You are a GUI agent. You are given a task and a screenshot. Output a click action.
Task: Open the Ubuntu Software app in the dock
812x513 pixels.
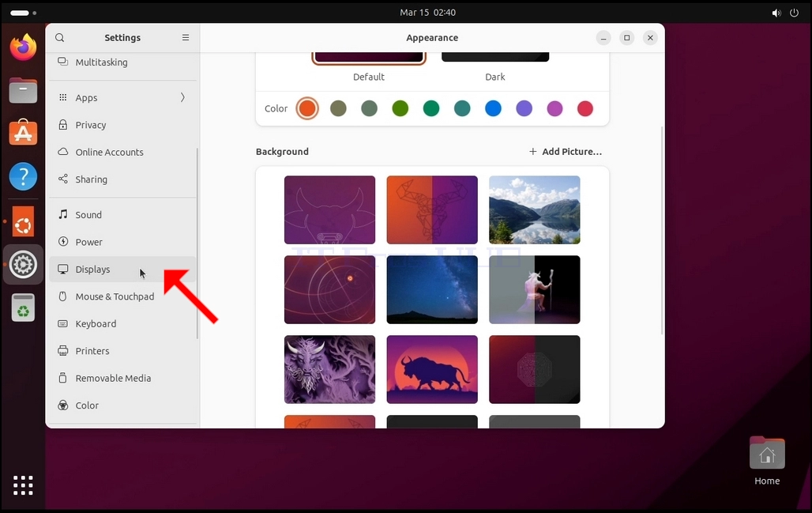pyautogui.click(x=24, y=133)
